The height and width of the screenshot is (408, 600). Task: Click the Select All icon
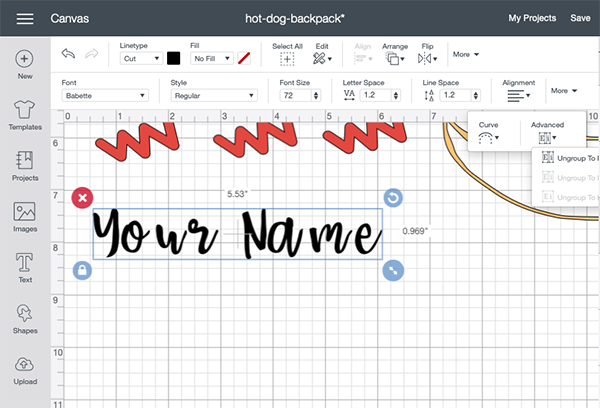(287, 59)
